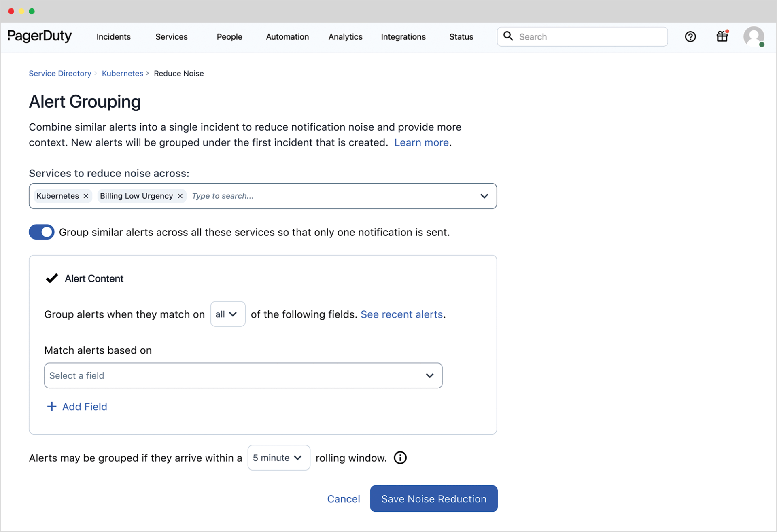Screen dimensions: 777x532
Task: Open the search field via magnifier icon
Action: [x=508, y=36]
